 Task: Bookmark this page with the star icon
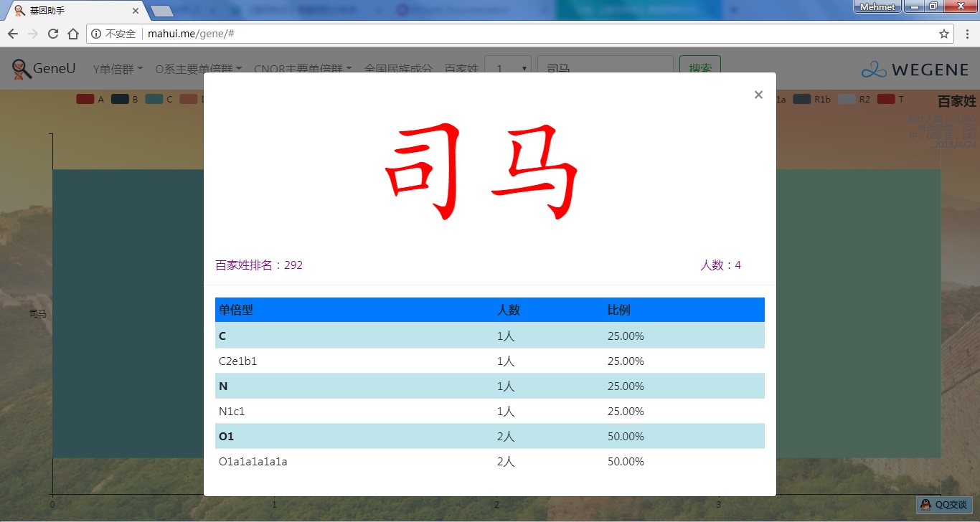944,34
